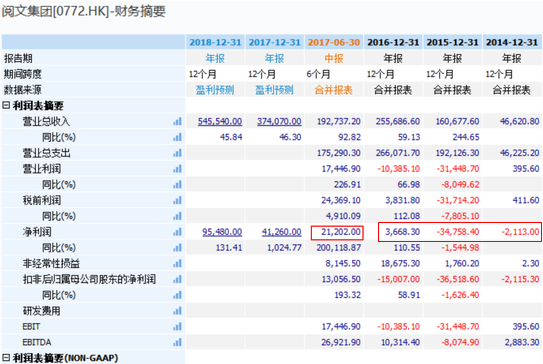Screen dimensions: 543x364
Task: Open chart icon for 营业总收入 row
Action: 177,122
